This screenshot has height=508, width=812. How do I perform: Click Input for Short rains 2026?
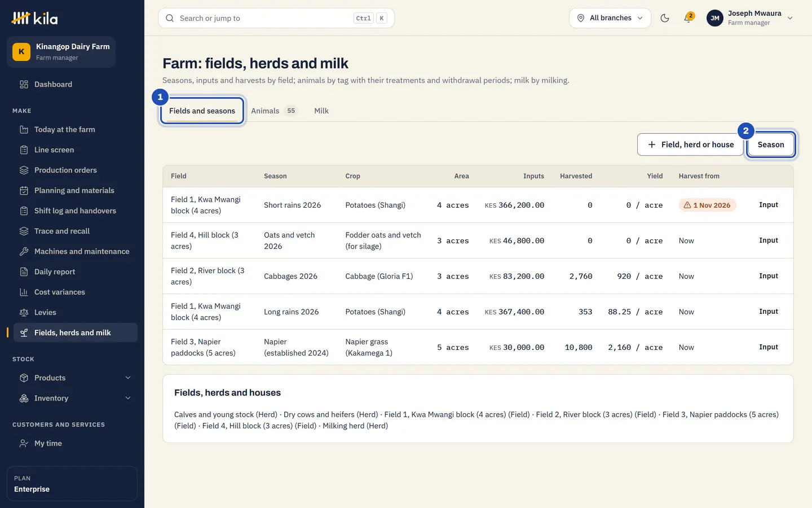click(769, 205)
